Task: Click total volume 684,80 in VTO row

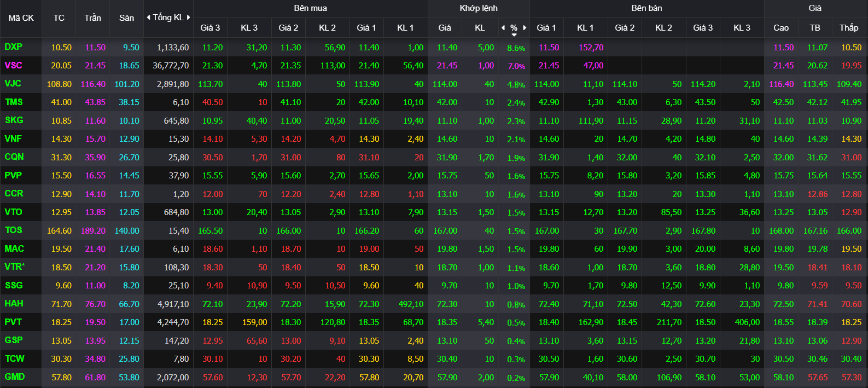Action: tap(177, 212)
